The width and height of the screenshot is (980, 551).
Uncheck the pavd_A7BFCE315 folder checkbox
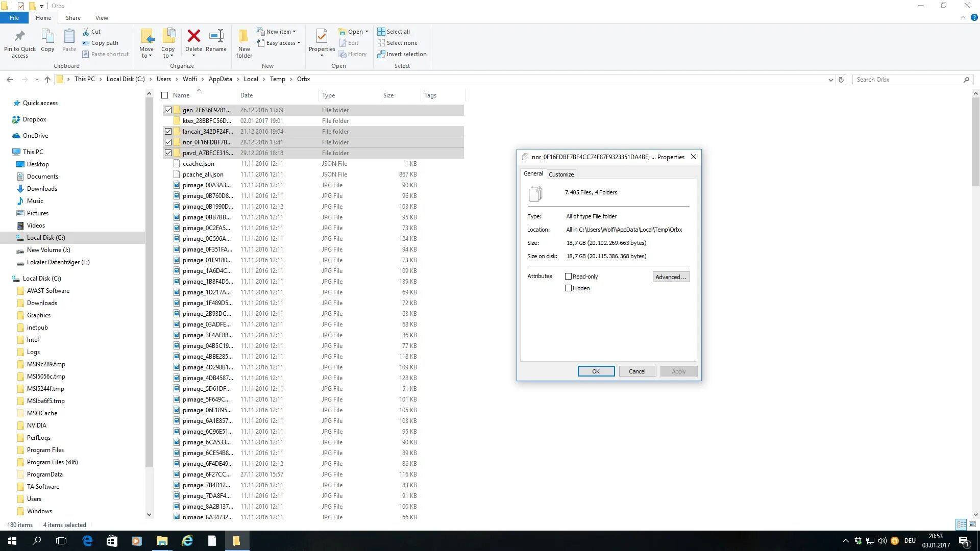click(x=168, y=153)
